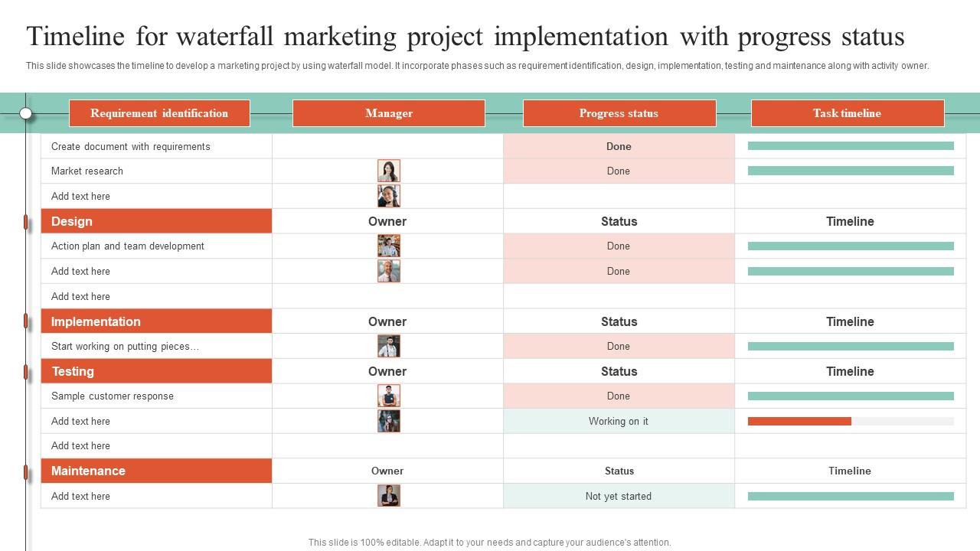Select the Working on it status cell
This screenshot has width=980, height=551.
pyautogui.click(x=619, y=421)
